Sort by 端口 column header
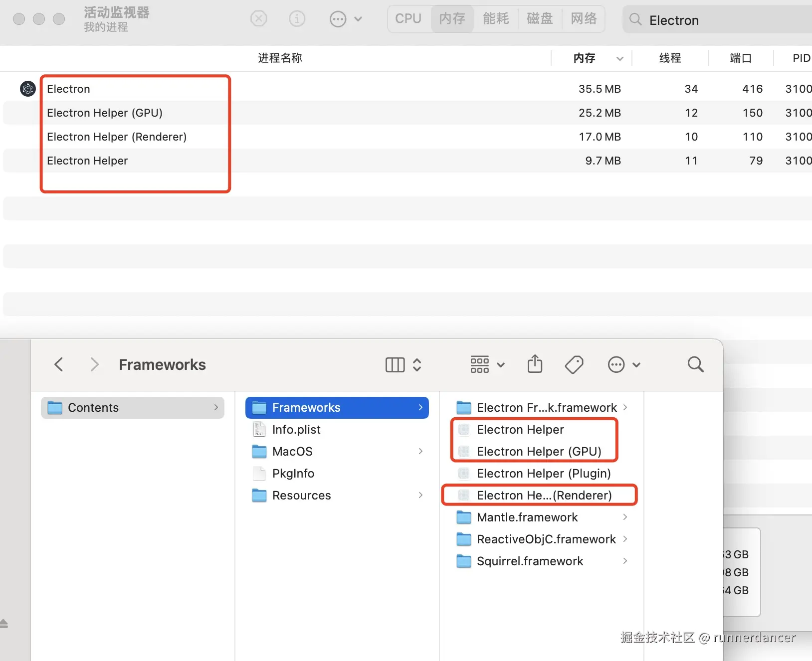812x661 pixels. 741,58
